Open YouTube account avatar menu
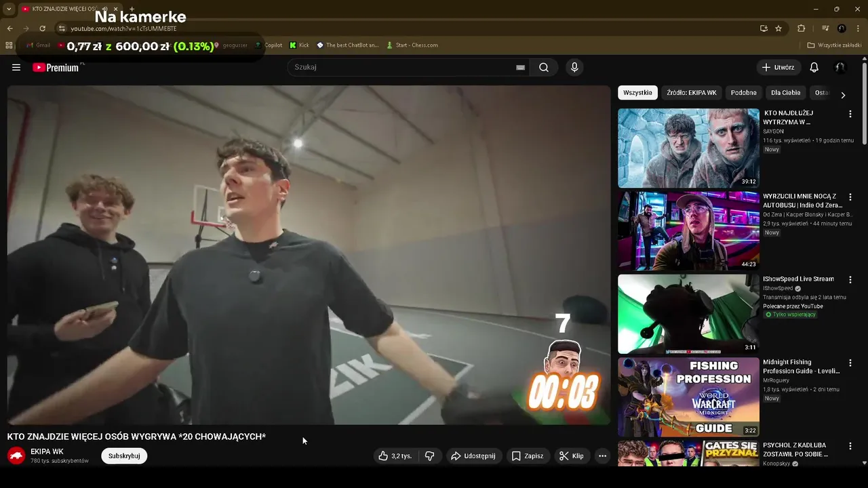The width and height of the screenshot is (868, 488). (x=840, y=67)
